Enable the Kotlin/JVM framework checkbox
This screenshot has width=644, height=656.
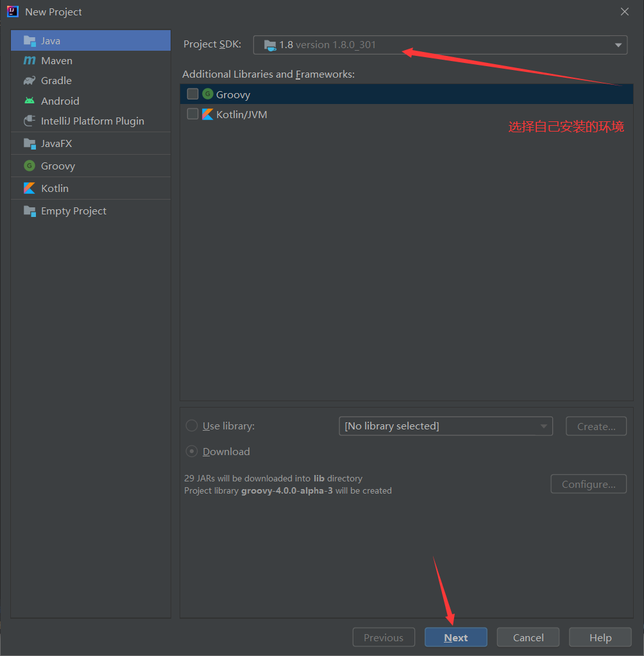pos(192,114)
